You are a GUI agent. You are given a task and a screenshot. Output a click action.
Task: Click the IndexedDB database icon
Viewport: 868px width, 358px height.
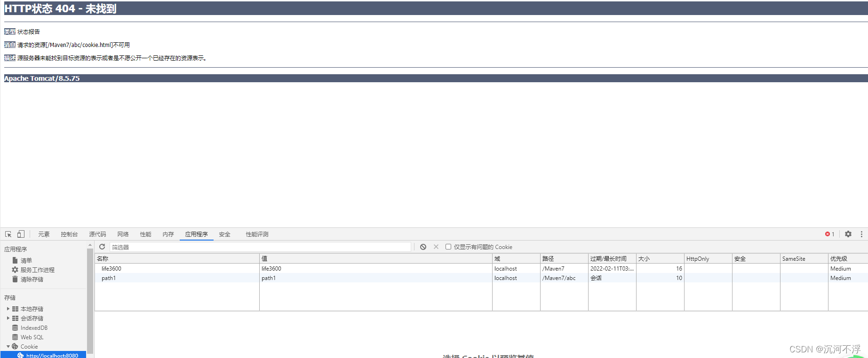(15, 327)
